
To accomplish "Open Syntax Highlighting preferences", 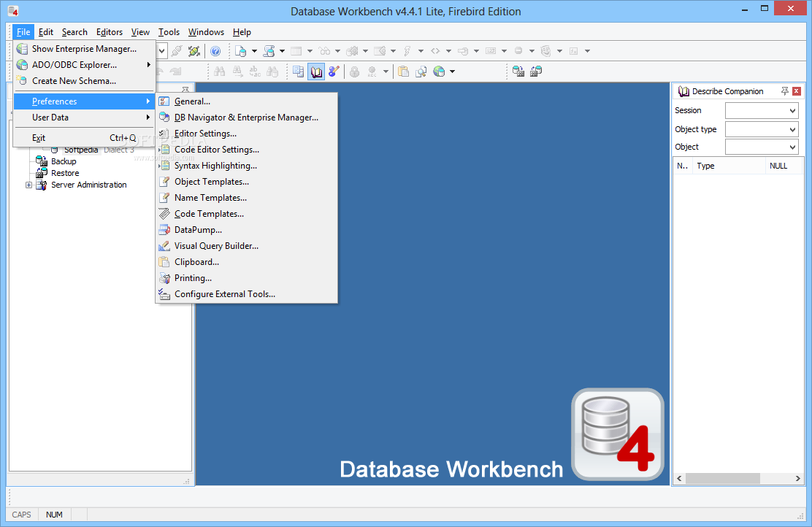I will [x=247, y=166].
